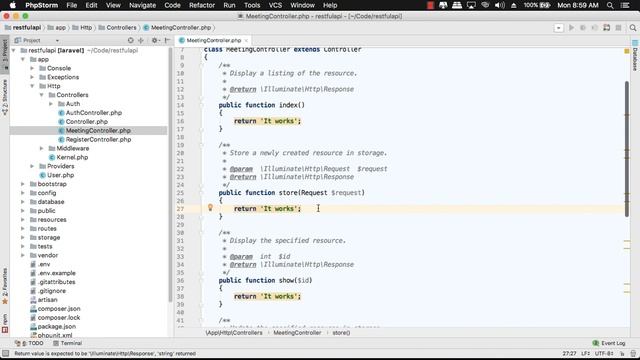Screen dimensions: 640x360
Task: Collapse the app folder
Action: click(23, 60)
